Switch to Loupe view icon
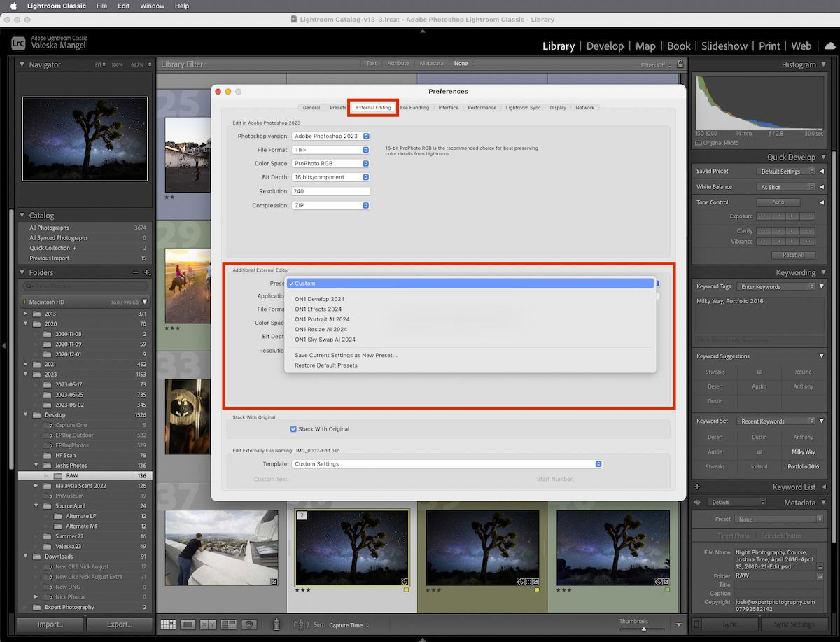Viewport: 840px width, 642px height. [188, 624]
